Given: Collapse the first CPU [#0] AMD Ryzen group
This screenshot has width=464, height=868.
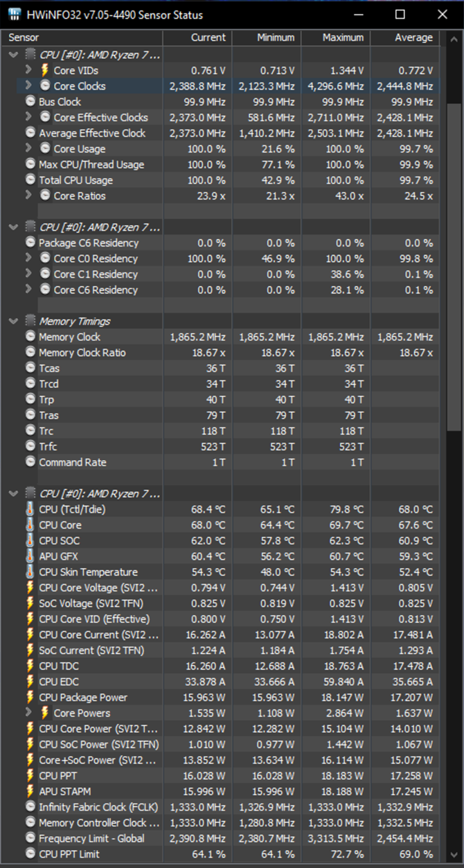Looking at the screenshot, I should 14,54.
